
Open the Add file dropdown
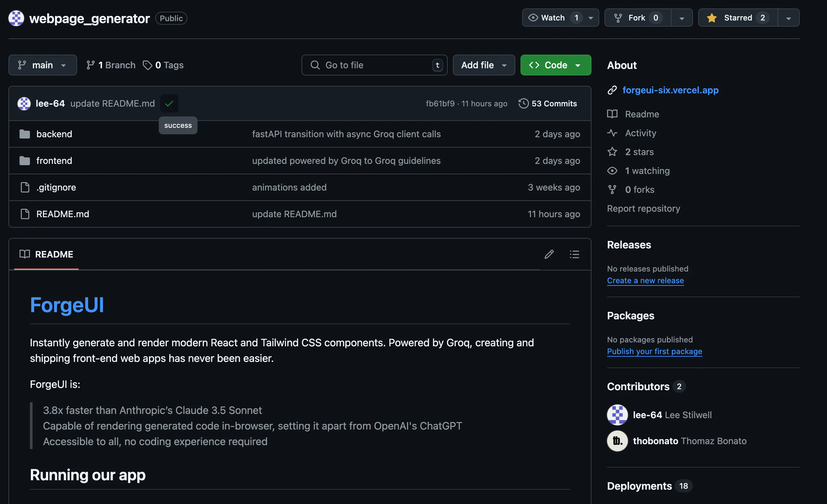484,65
